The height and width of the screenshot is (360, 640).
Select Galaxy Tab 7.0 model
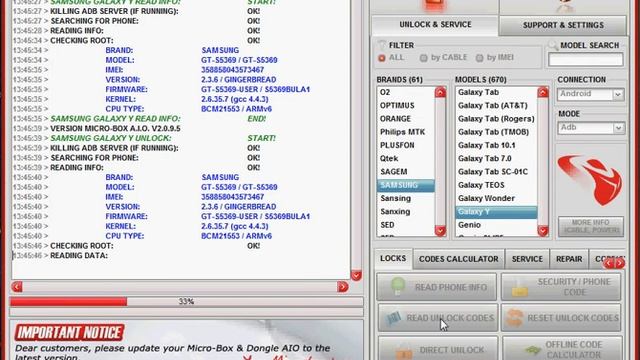coord(496,158)
